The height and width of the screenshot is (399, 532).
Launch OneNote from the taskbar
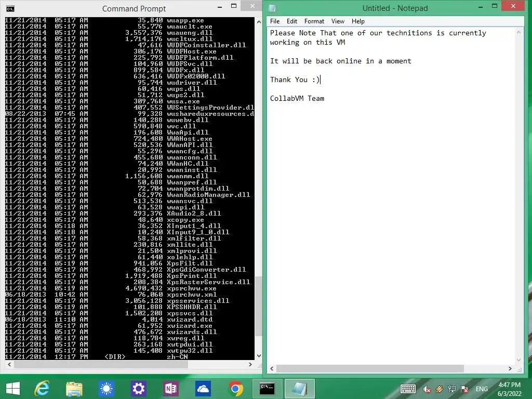tap(170, 389)
